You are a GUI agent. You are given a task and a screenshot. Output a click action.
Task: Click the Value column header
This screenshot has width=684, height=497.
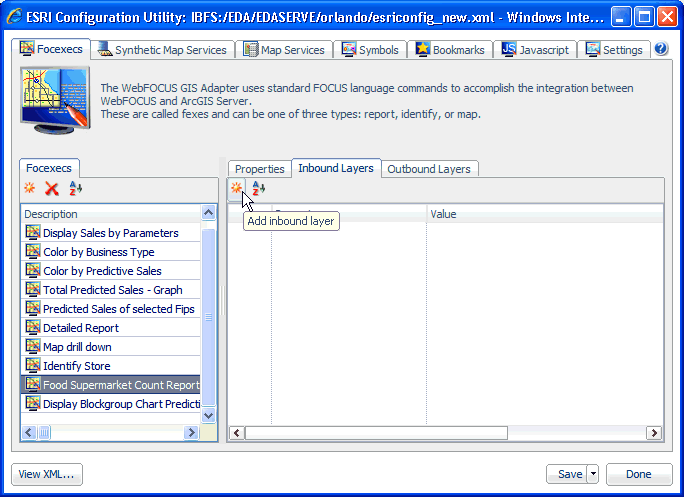(x=545, y=214)
